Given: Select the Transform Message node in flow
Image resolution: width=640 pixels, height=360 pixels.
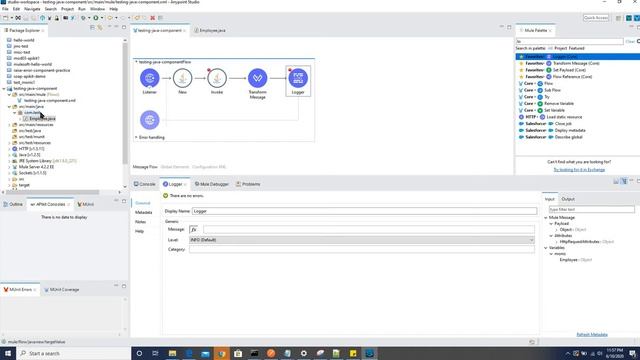Looking at the screenshot, I should click(x=257, y=78).
